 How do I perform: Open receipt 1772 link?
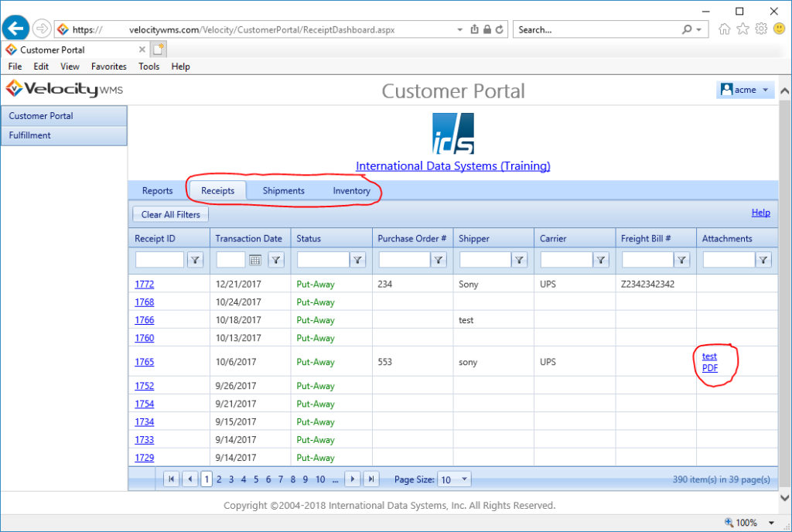(x=144, y=285)
